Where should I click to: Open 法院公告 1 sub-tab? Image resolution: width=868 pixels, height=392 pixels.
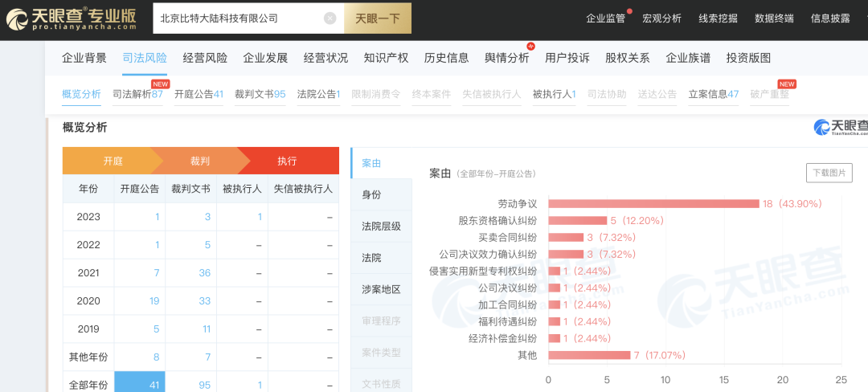[x=318, y=94]
